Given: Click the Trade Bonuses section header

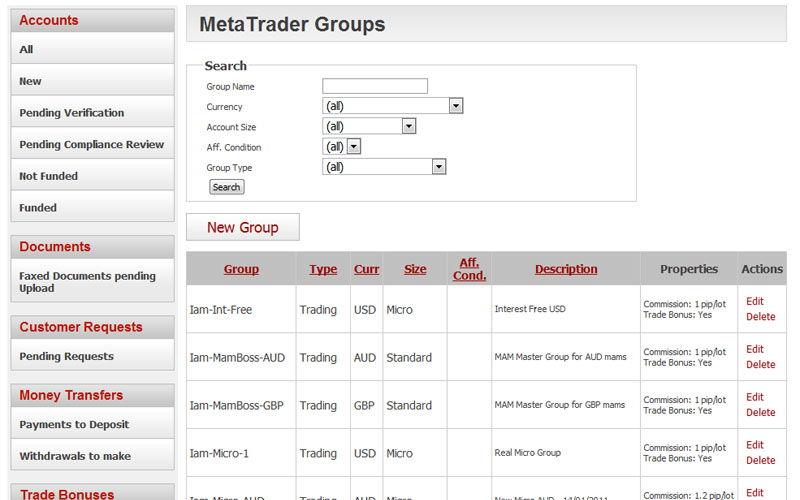Looking at the screenshot, I should 92,493.
